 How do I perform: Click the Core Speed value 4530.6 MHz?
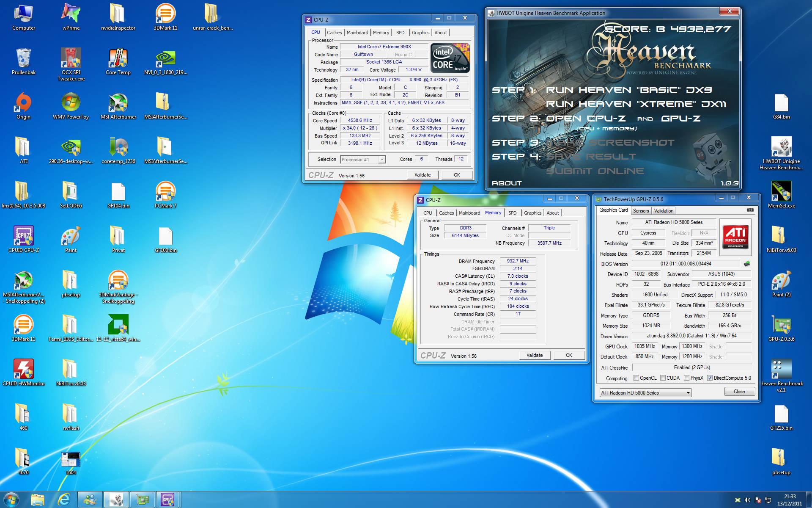[360, 121]
